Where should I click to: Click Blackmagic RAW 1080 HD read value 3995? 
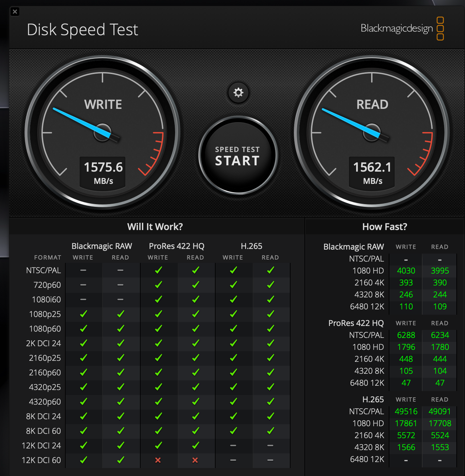440,271
